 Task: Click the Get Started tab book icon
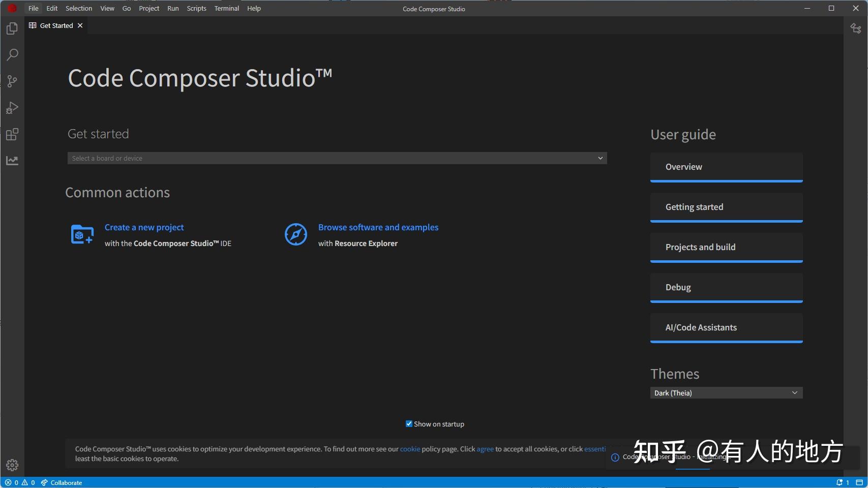(x=33, y=25)
